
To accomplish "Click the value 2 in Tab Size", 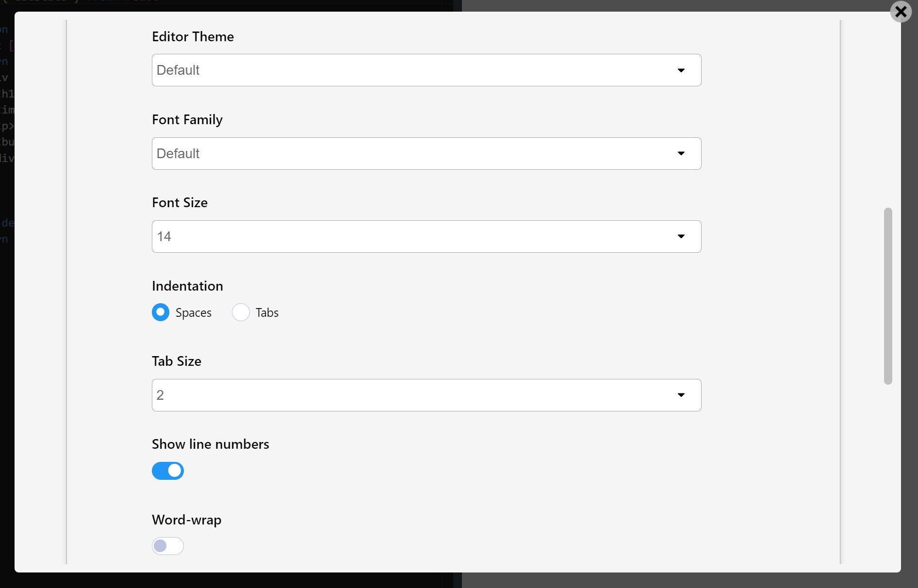I will point(161,395).
